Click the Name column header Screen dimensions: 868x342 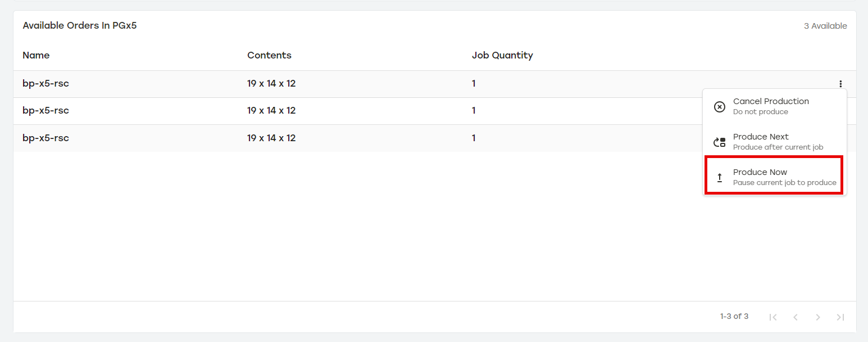pyautogui.click(x=36, y=55)
